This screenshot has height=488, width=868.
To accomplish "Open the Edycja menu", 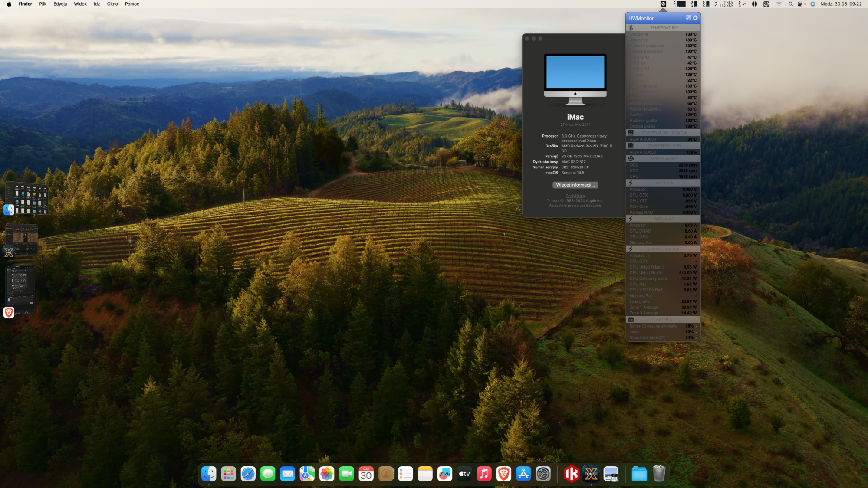I will [60, 4].
